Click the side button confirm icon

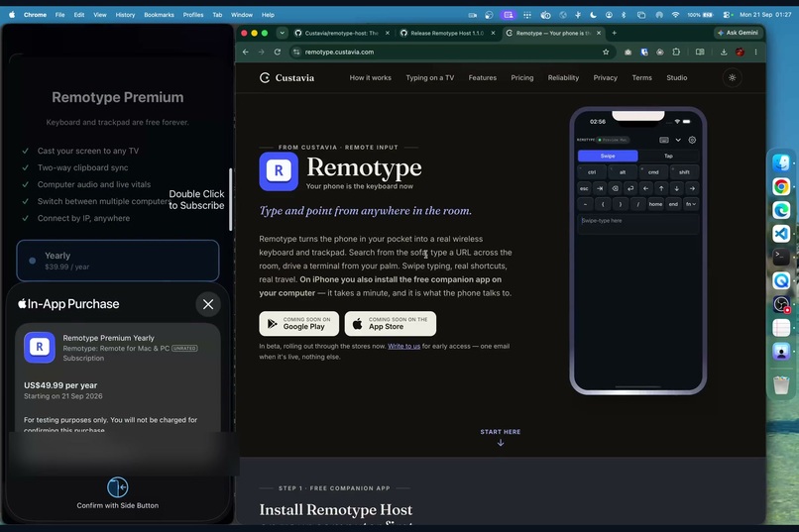(x=118, y=487)
